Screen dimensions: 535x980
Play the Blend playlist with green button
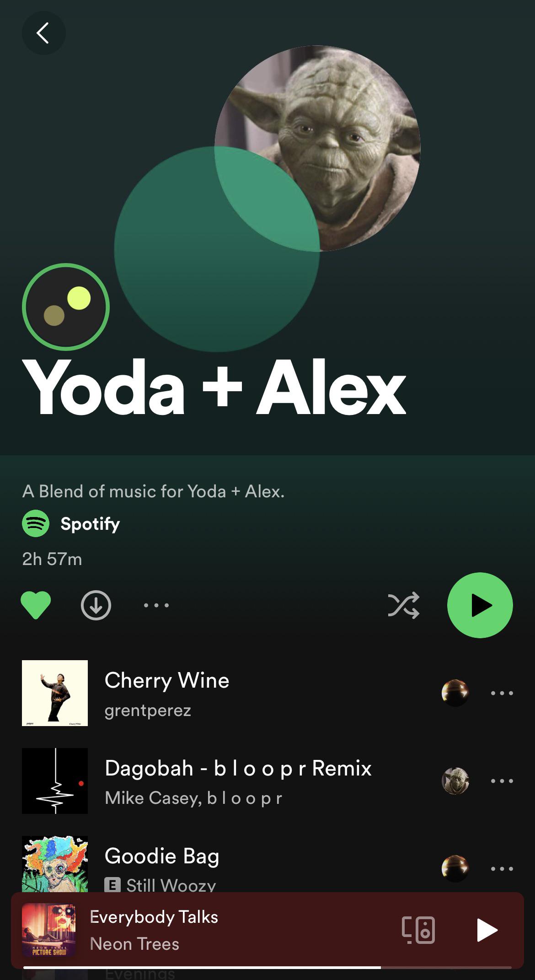480,605
